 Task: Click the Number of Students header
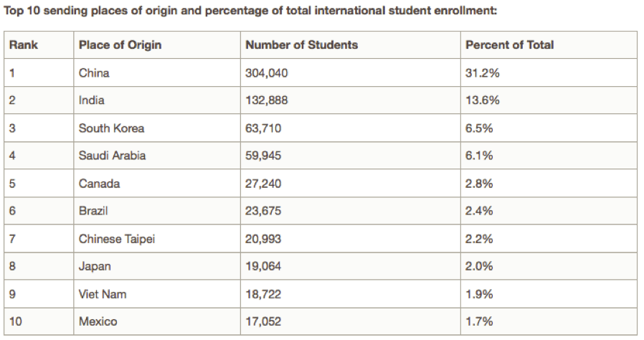point(301,44)
